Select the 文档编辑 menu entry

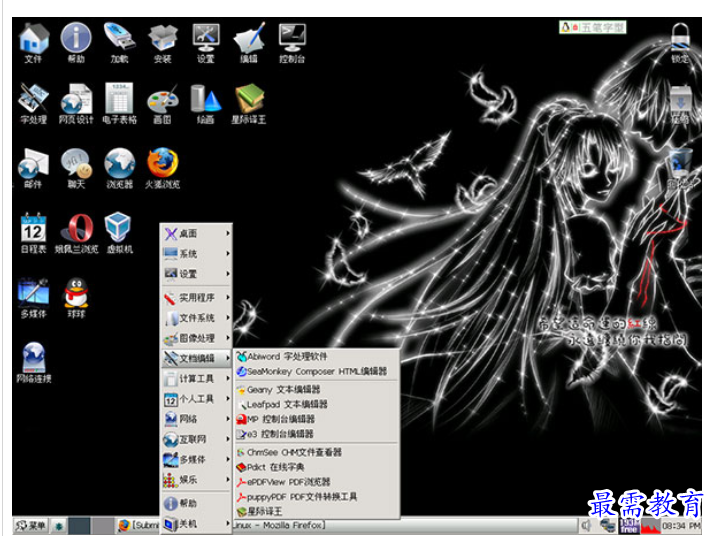coord(197,358)
